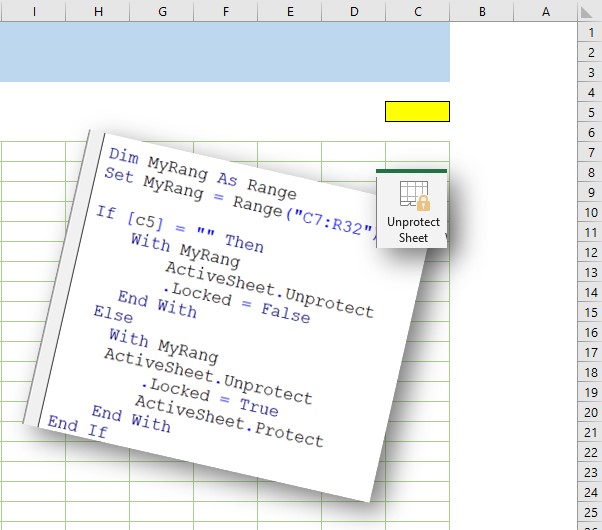Image resolution: width=602 pixels, height=530 pixels.
Task: Click the Unprotect Sheet lock icon
Action: coord(412,196)
